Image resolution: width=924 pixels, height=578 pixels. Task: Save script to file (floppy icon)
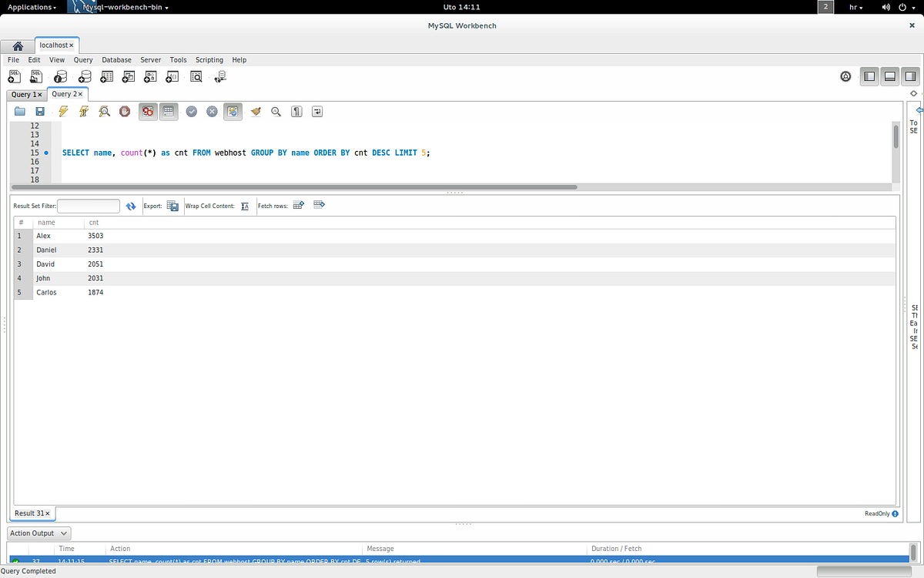tap(40, 112)
